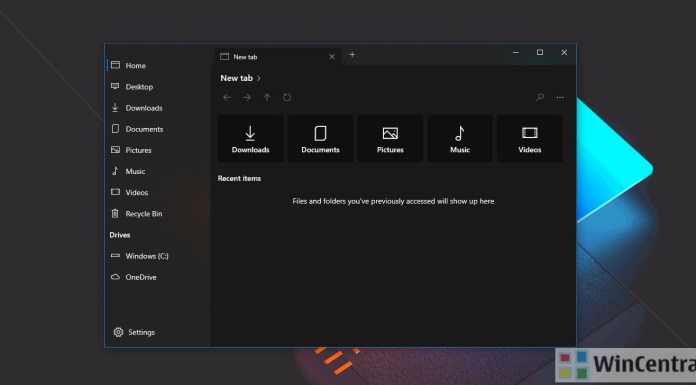Go back using the back arrow
696x385 pixels.
coord(227,97)
